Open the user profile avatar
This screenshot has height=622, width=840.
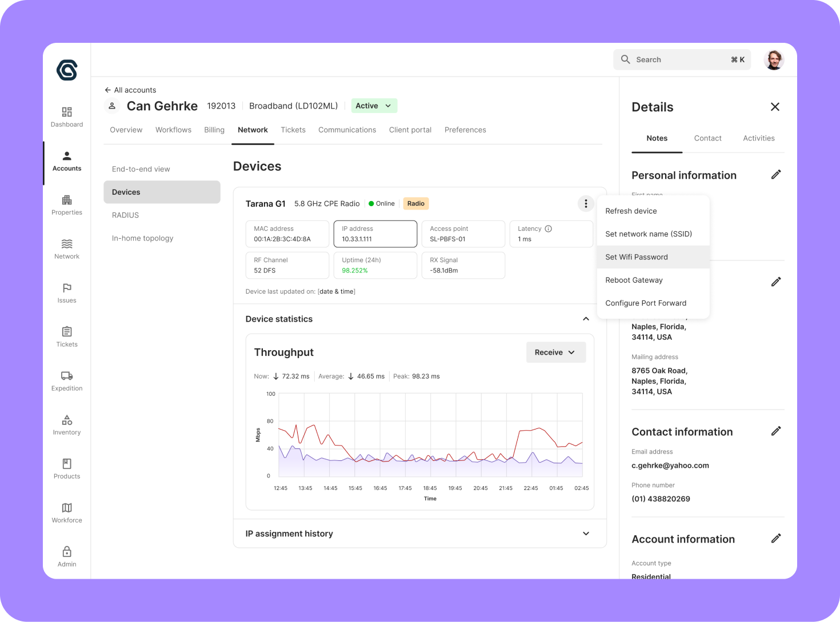[774, 59]
